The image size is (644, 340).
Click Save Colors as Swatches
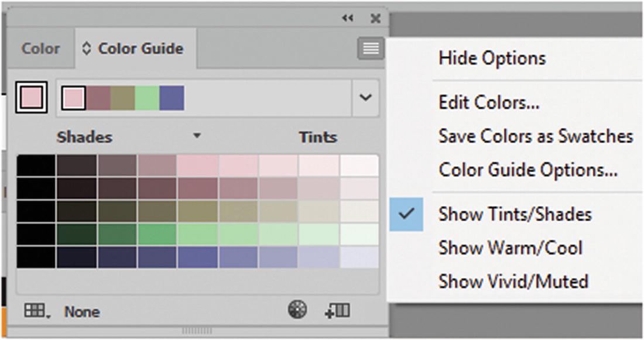[535, 136]
